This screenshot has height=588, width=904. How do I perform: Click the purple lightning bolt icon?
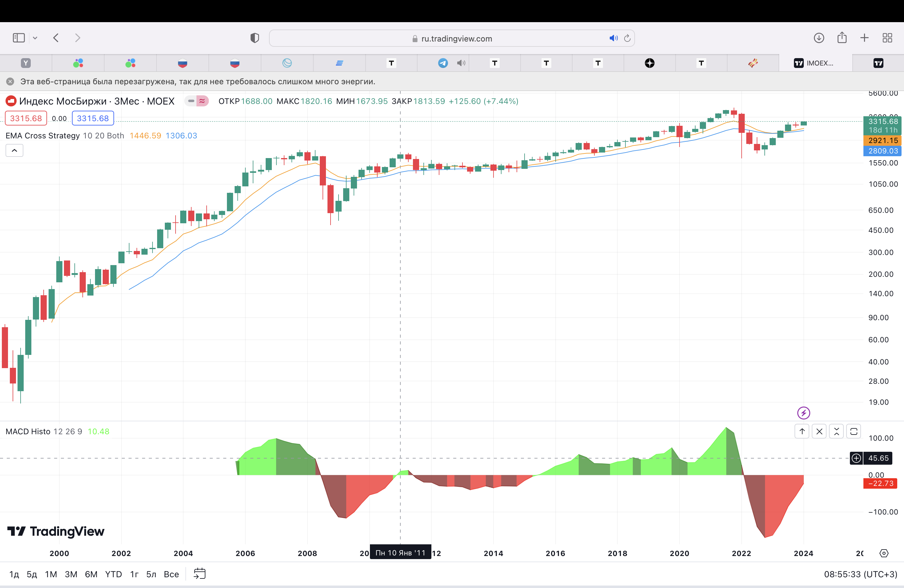point(803,412)
